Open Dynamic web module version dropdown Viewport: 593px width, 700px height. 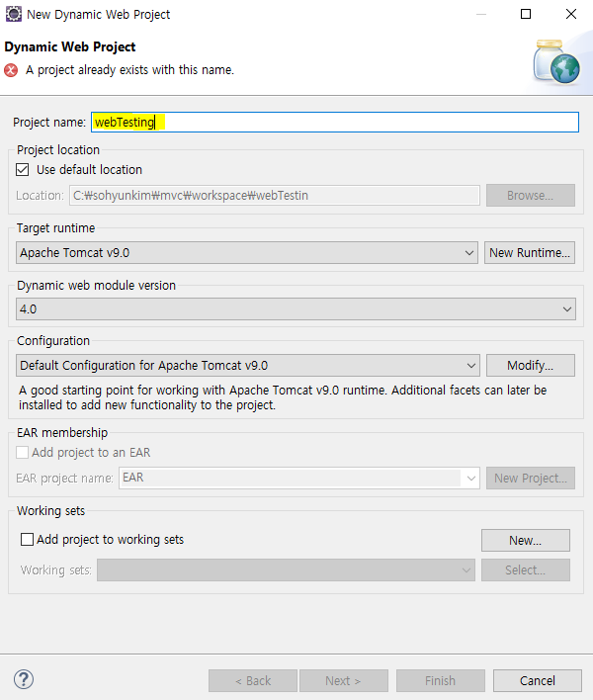[296, 308]
